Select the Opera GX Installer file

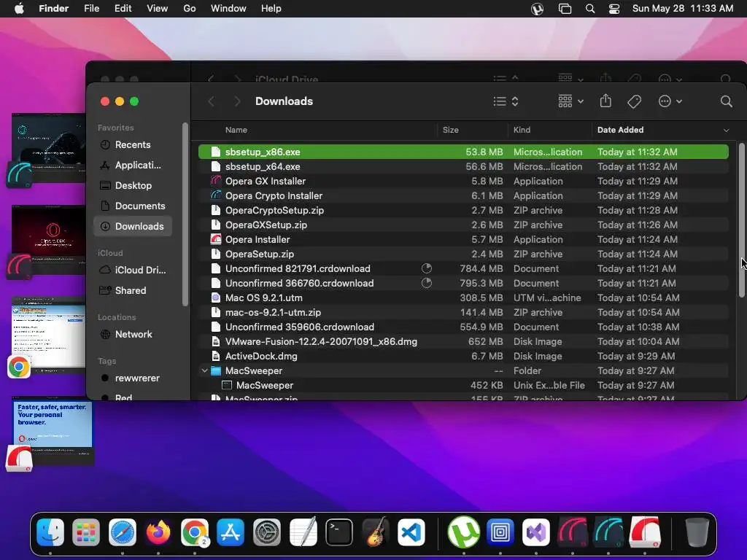(463, 181)
